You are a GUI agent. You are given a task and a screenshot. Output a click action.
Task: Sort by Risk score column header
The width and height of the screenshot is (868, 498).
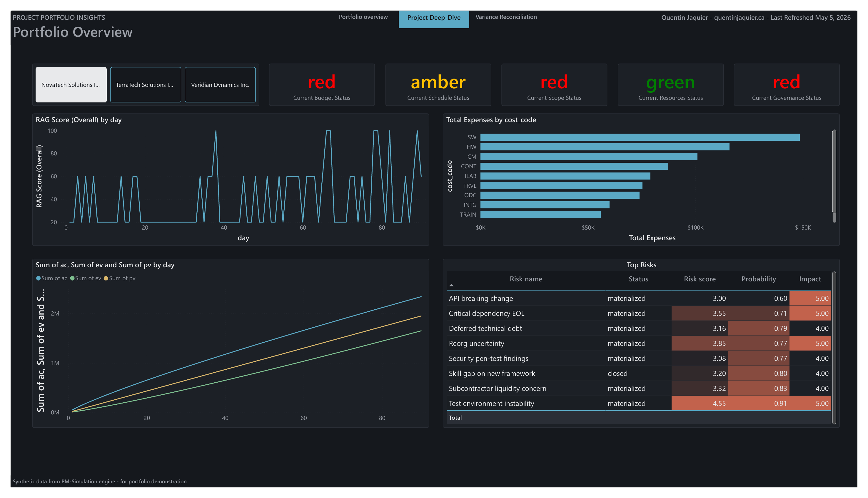699,279
